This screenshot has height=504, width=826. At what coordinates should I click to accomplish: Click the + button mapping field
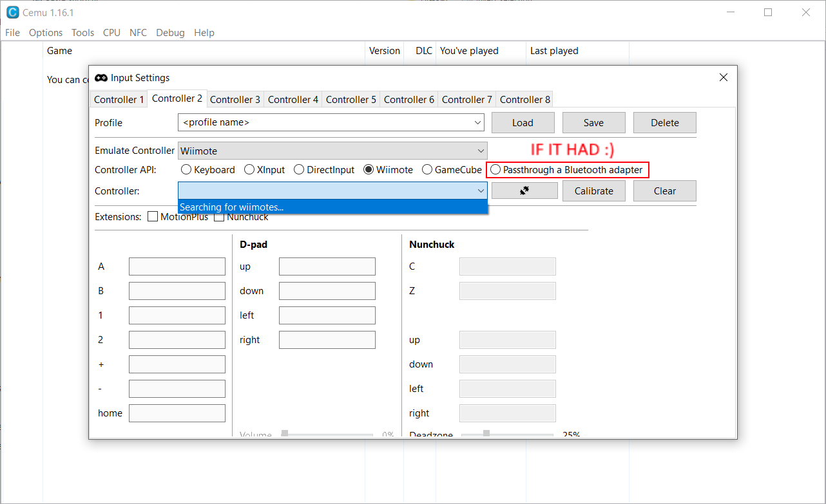(177, 364)
